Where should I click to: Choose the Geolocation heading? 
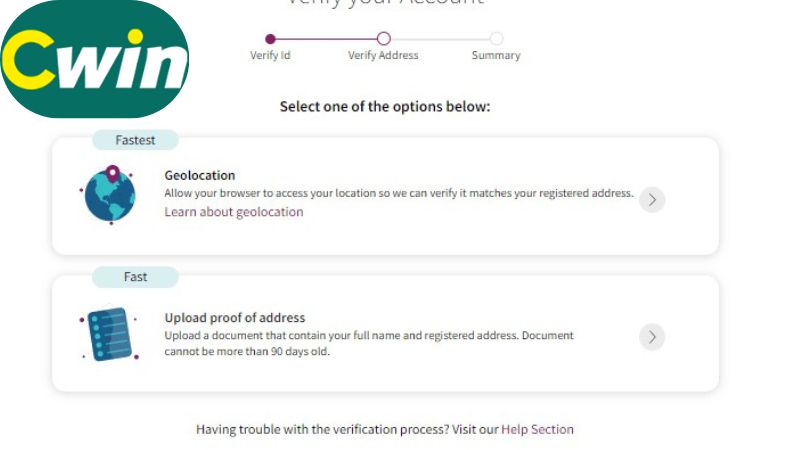200,175
